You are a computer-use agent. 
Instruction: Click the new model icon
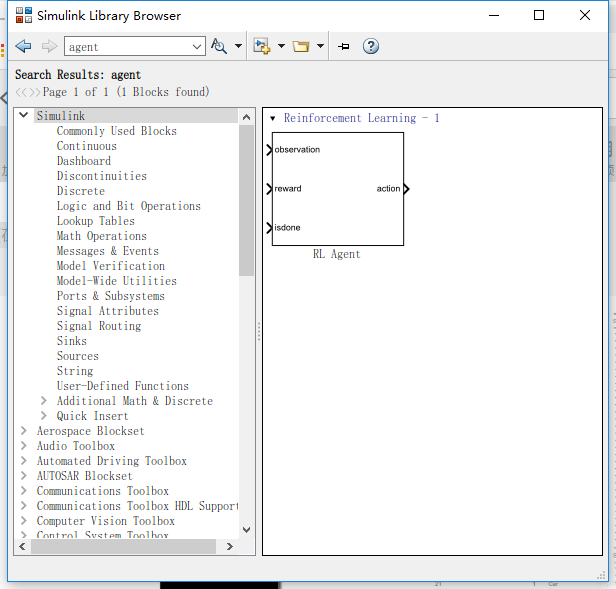click(262, 46)
